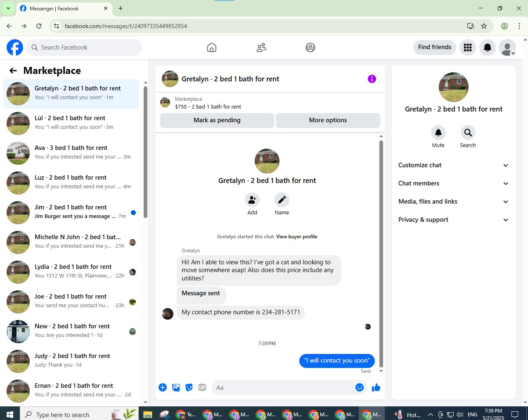Viewport: 528px width, 420px height.
Task: Open the Home feed icon
Action: tap(212, 47)
